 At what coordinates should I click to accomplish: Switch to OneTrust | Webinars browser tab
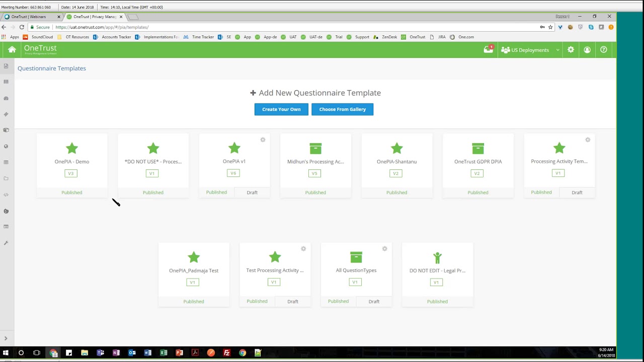(x=31, y=17)
